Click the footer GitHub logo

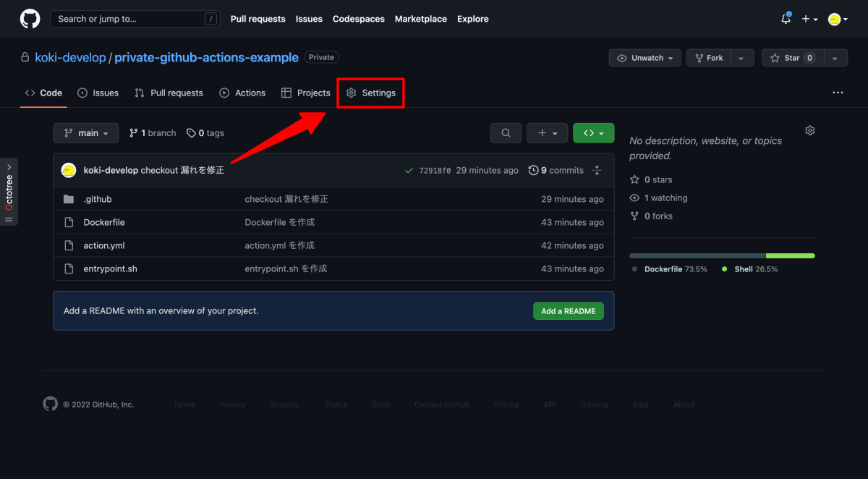pos(50,404)
